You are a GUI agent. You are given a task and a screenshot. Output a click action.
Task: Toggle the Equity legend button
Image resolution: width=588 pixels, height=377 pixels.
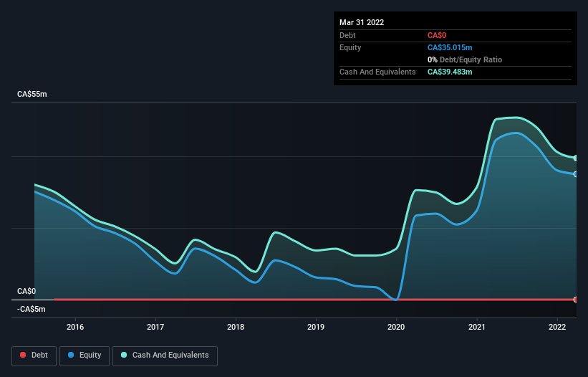[x=85, y=355]
